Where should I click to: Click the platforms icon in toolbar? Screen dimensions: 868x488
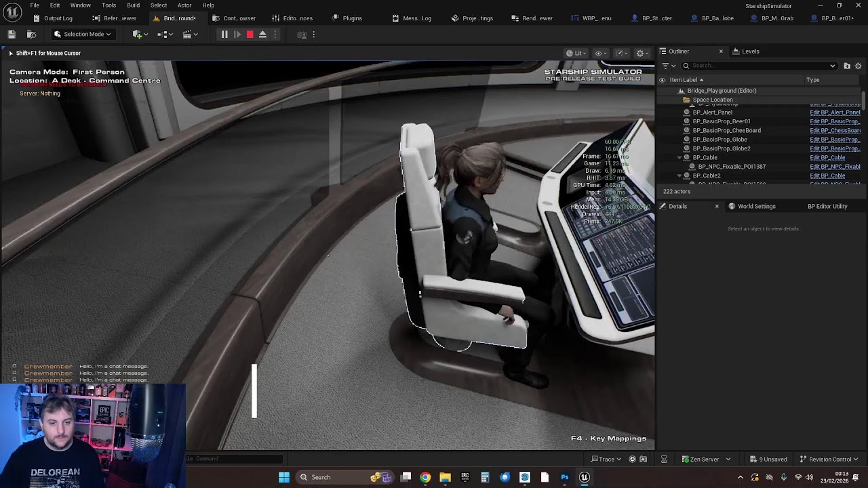(302, 35)
